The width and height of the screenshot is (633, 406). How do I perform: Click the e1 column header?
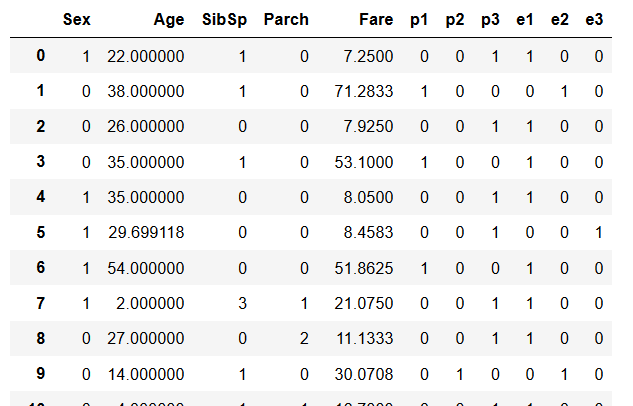(x=525, y=19)
